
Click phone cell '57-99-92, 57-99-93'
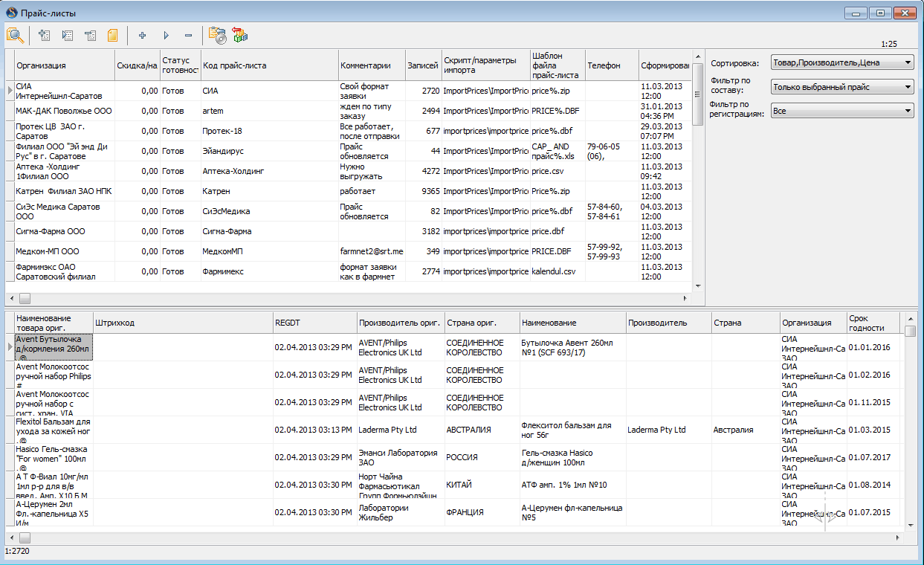pos(612,251)
